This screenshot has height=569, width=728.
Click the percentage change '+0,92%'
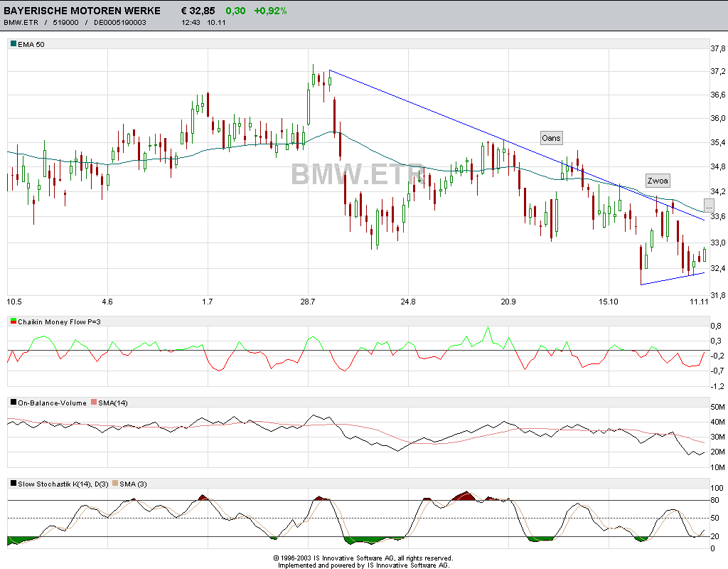[x=270, y=11]
